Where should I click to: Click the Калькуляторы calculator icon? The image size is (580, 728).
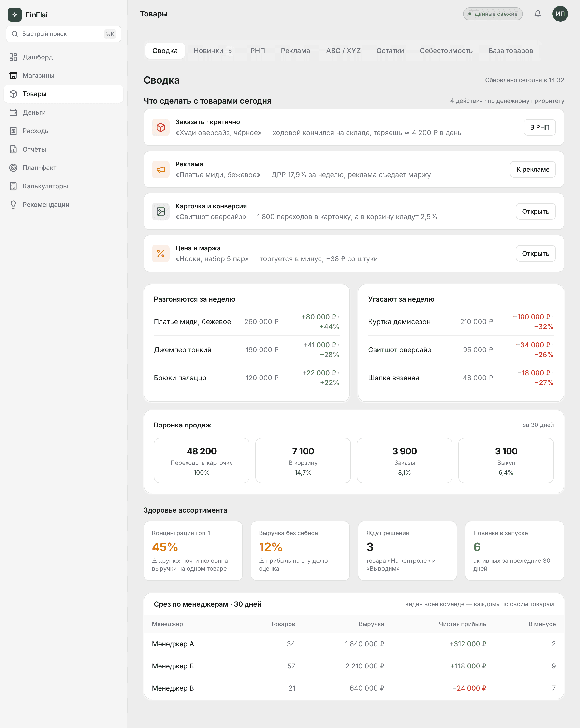13,186
